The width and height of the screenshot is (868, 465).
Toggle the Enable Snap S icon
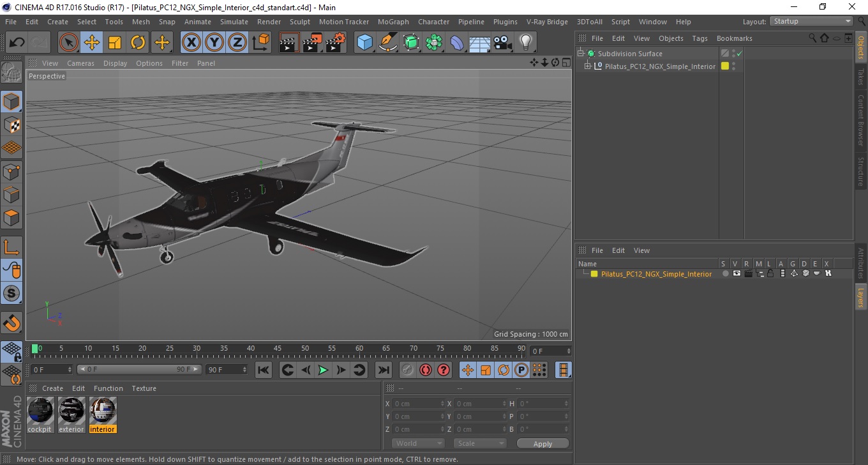[x=11, y=293]
